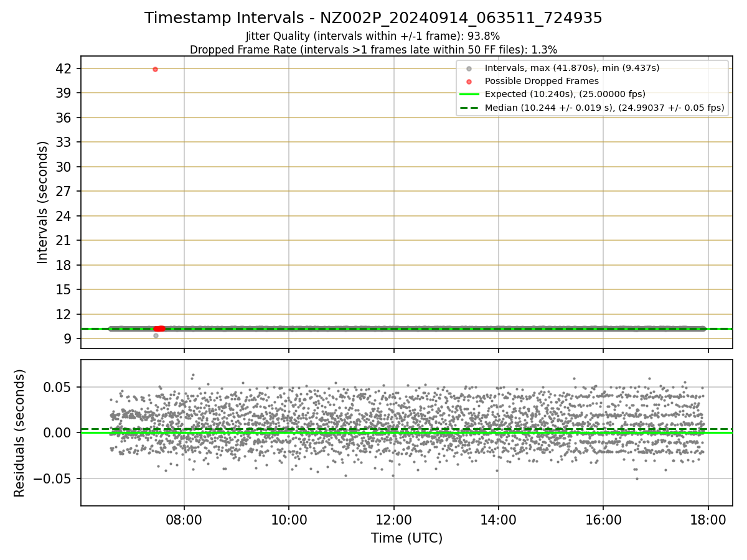Click legend entry starting 'Median (10.244 +/- 0.019 s)'
Image resolution: width=747 pixels, height=560 pixels.
coord(604,108)
